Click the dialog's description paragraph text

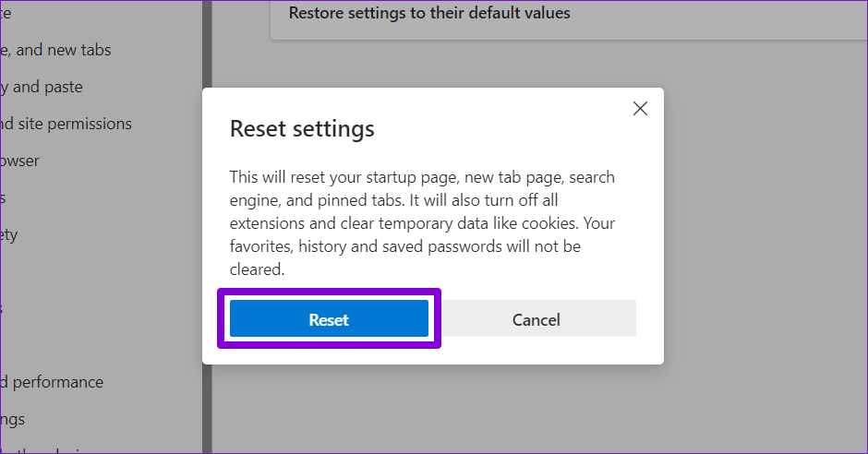tap(422, 222)
